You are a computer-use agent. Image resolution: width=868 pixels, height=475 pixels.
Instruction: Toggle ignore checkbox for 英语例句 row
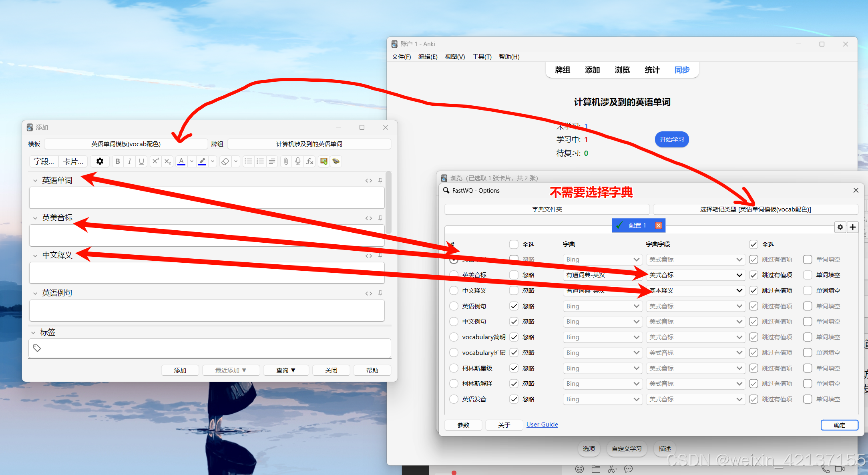[514, 306]
